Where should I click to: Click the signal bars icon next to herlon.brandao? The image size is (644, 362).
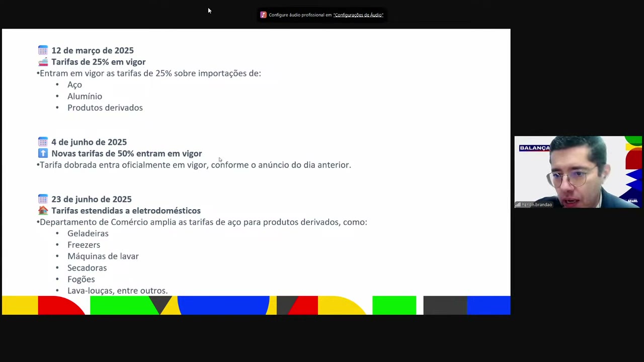[x=518, y=205]
